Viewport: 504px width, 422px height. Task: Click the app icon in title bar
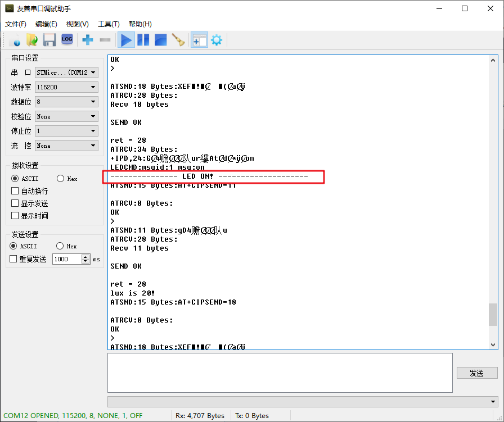10,8
